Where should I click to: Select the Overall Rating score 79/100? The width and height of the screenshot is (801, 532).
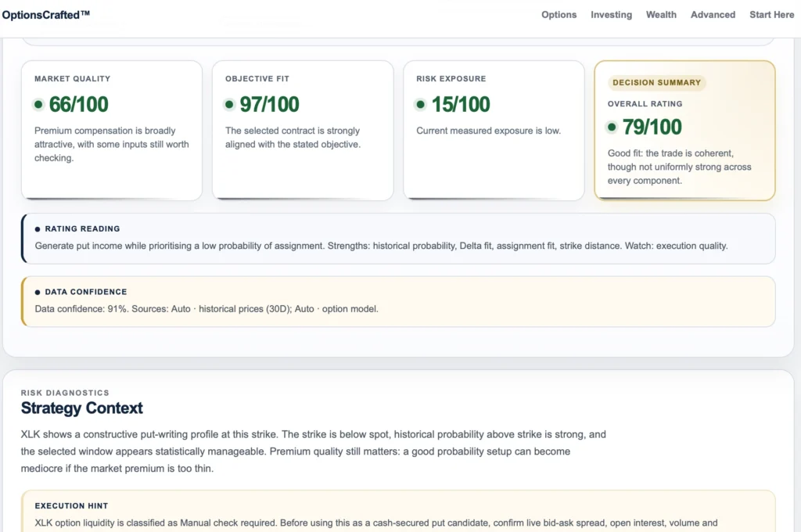[x=652, y=128]
